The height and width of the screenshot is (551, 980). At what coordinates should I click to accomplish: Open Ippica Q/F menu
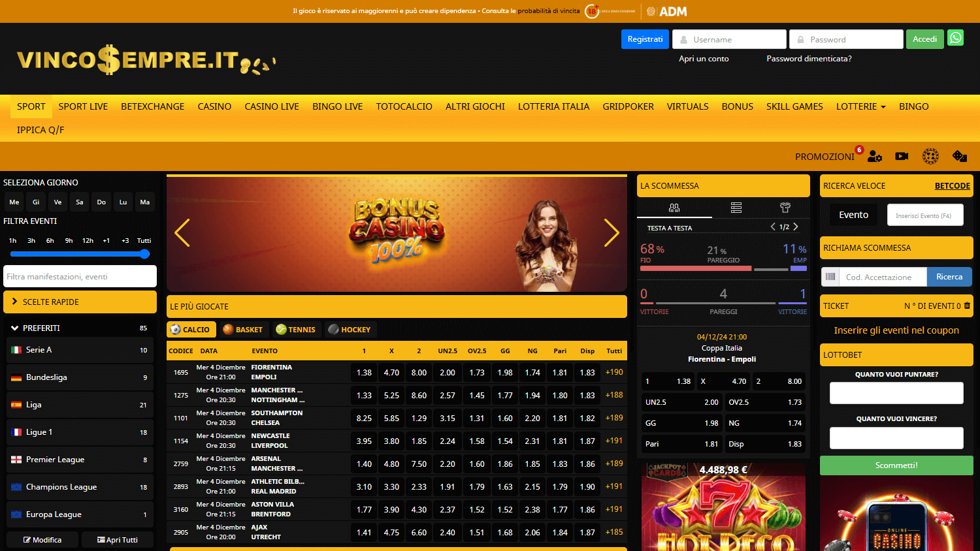pyautogui.click(x=41, y=130)
